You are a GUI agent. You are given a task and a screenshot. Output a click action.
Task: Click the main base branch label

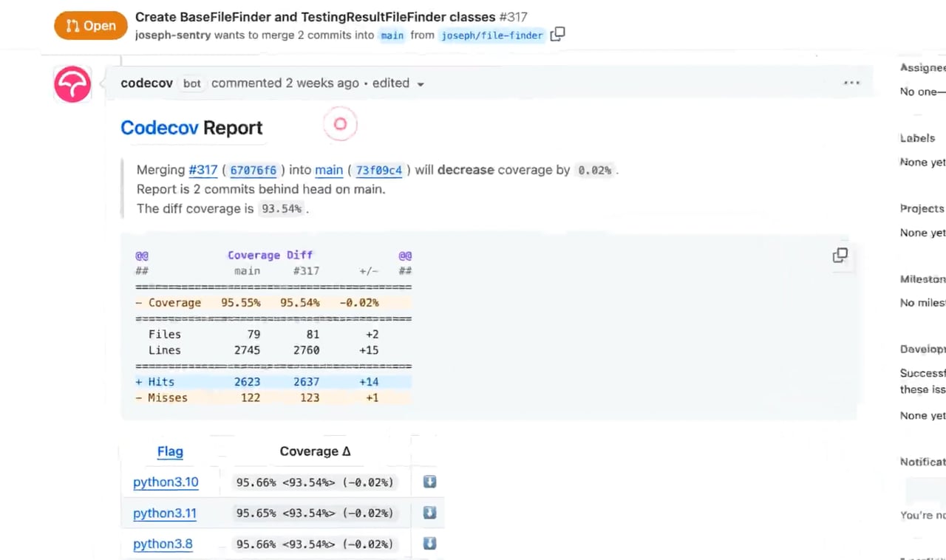(x=392, y=35)
